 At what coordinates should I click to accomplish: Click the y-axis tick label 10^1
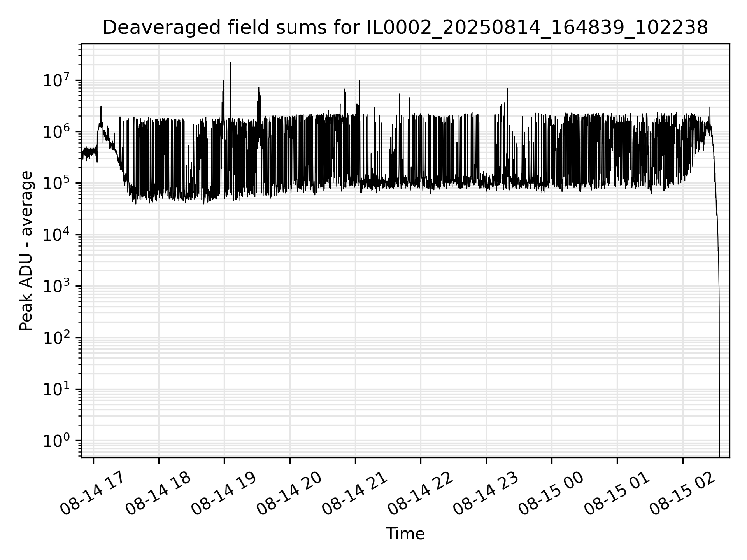(57, 389)
